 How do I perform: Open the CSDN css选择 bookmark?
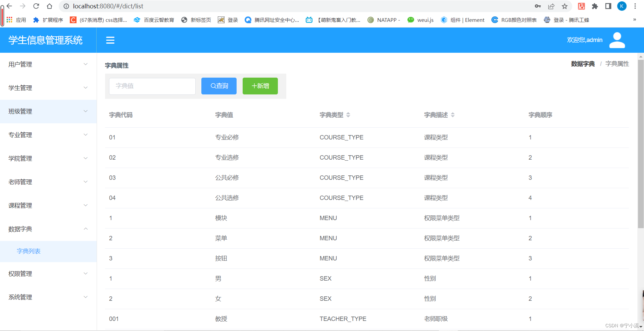coord(98,20)
